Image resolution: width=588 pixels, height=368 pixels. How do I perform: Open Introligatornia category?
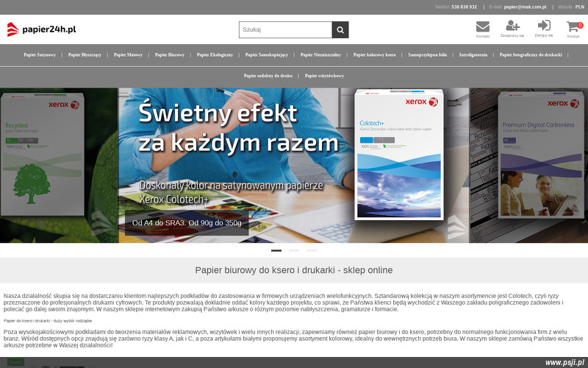click(473, 54)
